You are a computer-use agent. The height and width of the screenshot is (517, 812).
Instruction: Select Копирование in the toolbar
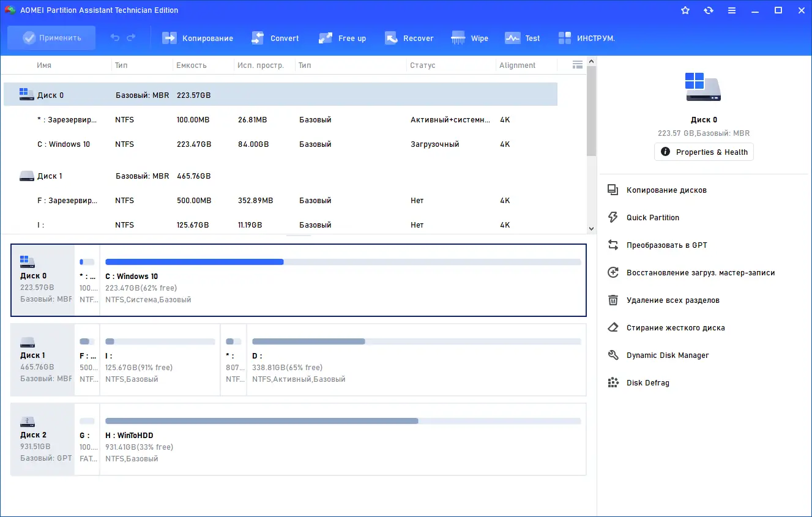click(x=198, y=38)
